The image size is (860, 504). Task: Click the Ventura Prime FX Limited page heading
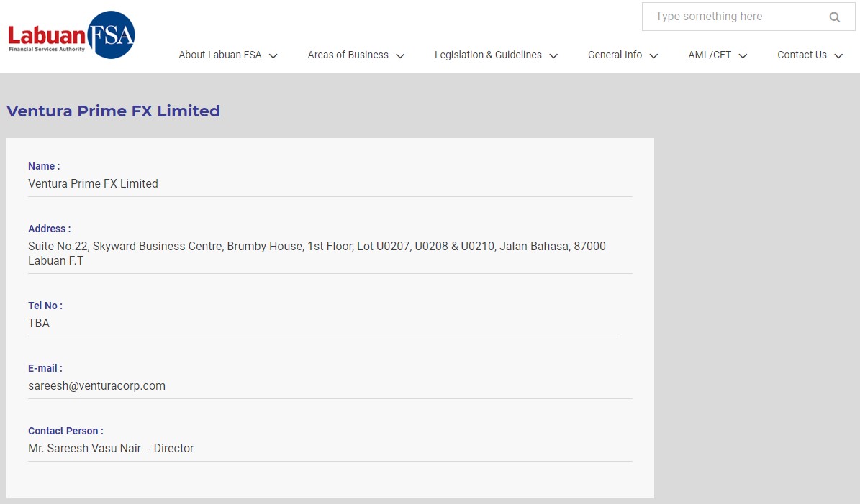[113, 111]
